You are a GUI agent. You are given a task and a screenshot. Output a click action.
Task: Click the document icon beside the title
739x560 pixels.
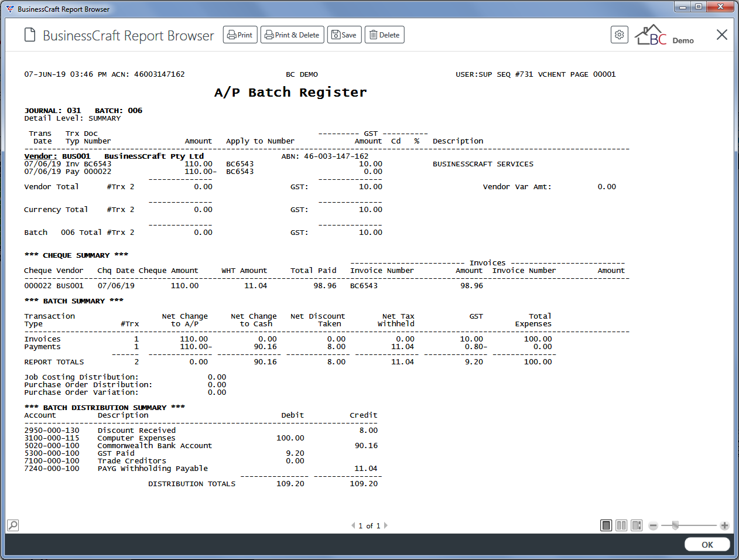[30, 35]
